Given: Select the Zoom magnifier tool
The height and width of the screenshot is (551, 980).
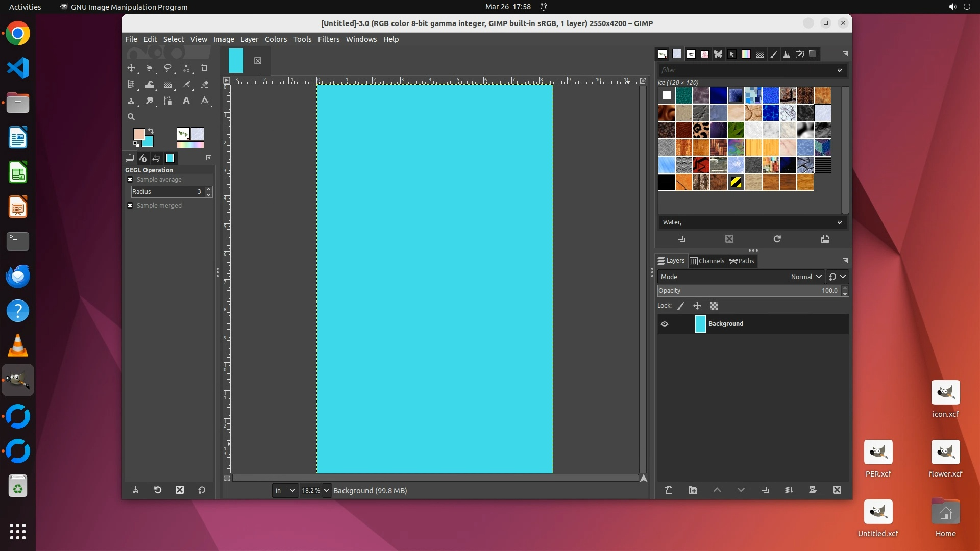Looking at the screenshot, I should (131, 117).
